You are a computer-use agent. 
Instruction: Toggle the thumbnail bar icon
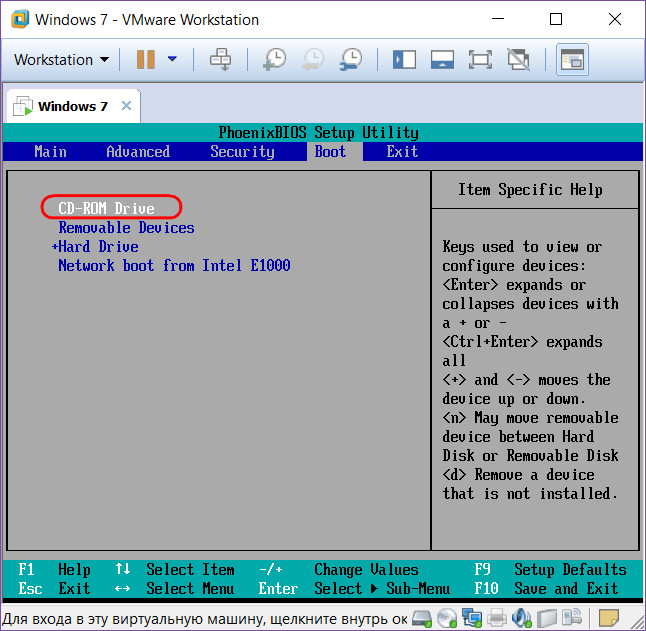click(x=442, y=60)
